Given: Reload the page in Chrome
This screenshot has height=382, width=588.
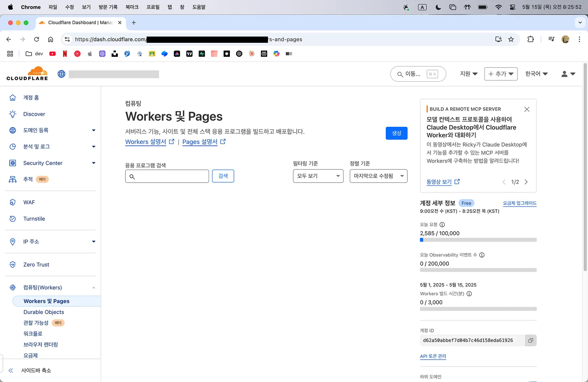Looking at the screenshot, I should 37,39.
